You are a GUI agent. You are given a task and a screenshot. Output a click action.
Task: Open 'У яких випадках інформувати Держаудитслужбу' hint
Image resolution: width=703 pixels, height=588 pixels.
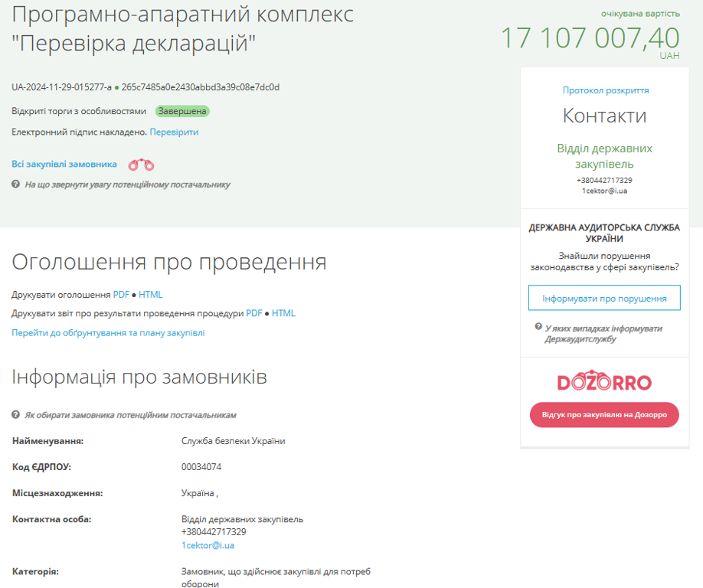point(603,333)
